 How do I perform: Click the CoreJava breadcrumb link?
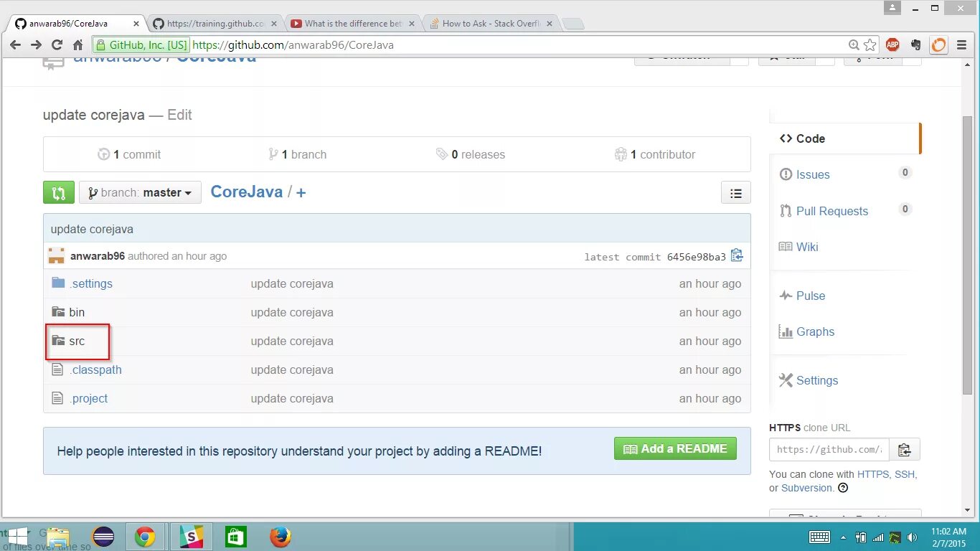[x=246, y=192]
